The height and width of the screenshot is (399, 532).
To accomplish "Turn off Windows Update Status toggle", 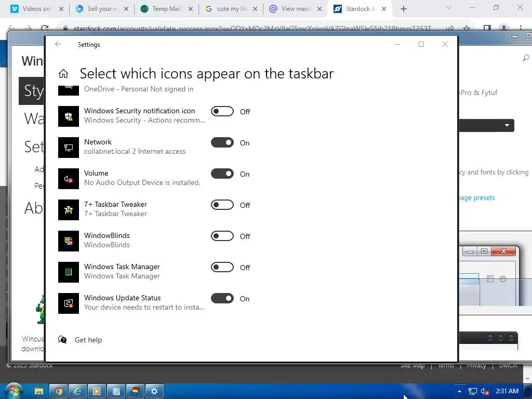I will [222, 299].
